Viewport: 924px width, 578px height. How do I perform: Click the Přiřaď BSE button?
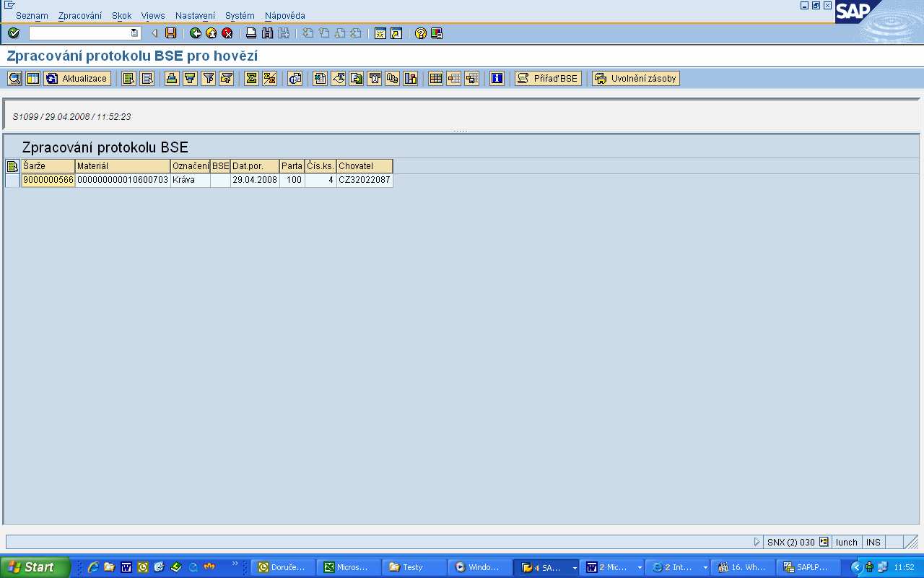point(548,79)
